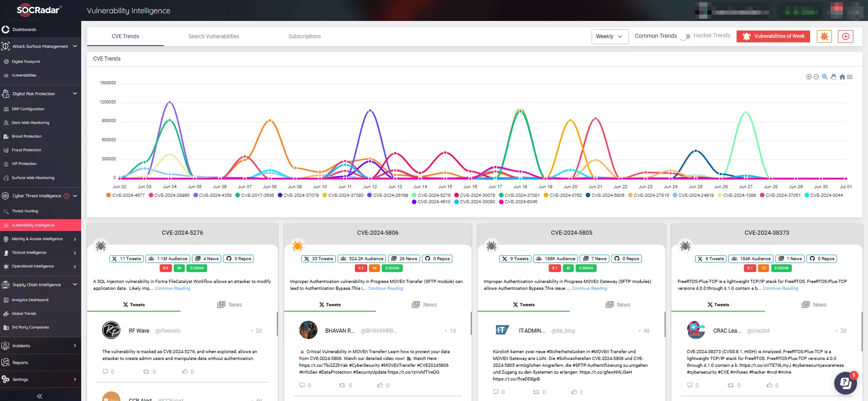
Task: Like the ita_blog tweet with 2 likes
Action: [x=574, y=392]
